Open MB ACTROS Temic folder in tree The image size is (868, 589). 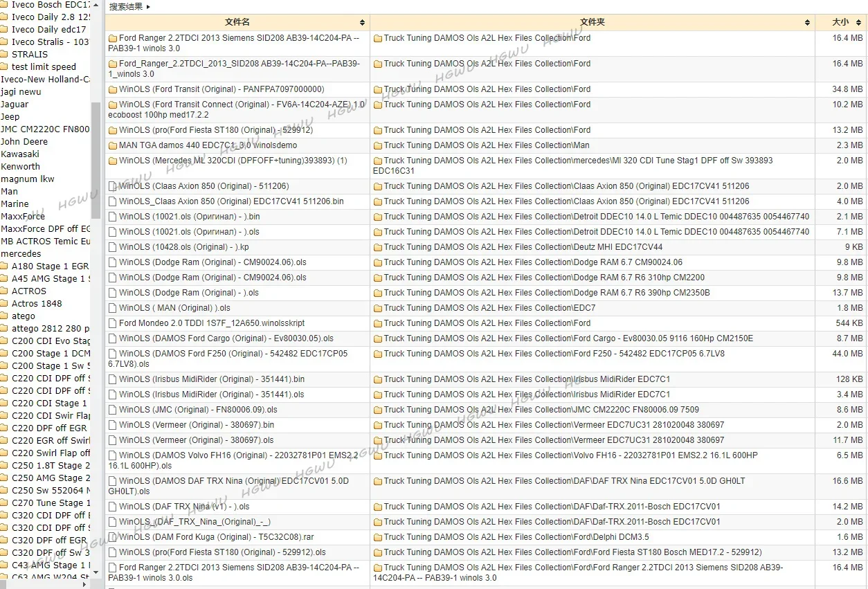(46, 241)
